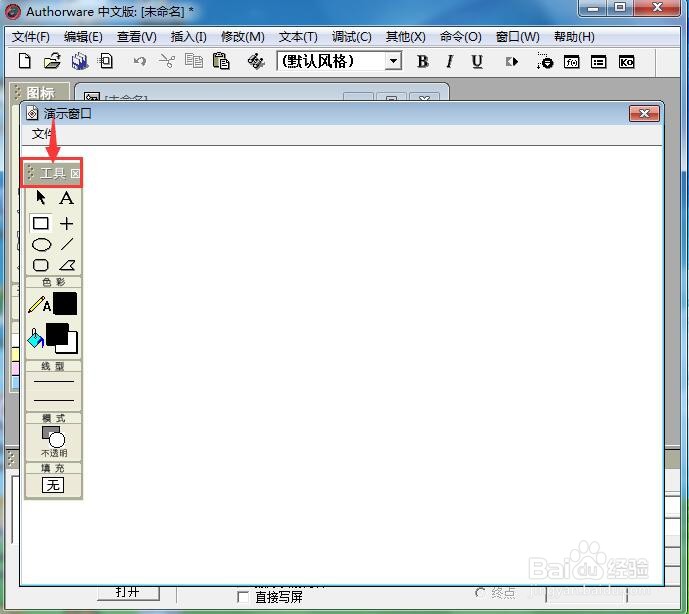The image size is (689, 614).
Task: Select the Ellipse drawing tool
Action: (x=41, y=244)
